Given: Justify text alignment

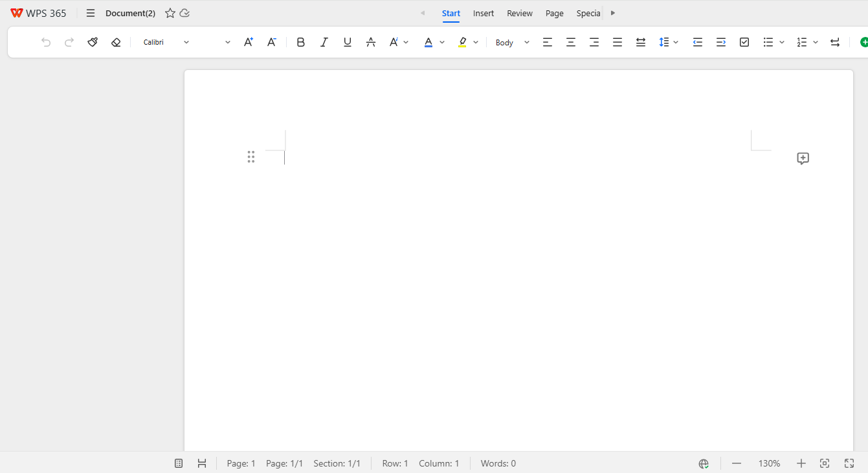Looking at the screenshot, I should (x=618, y=42).
